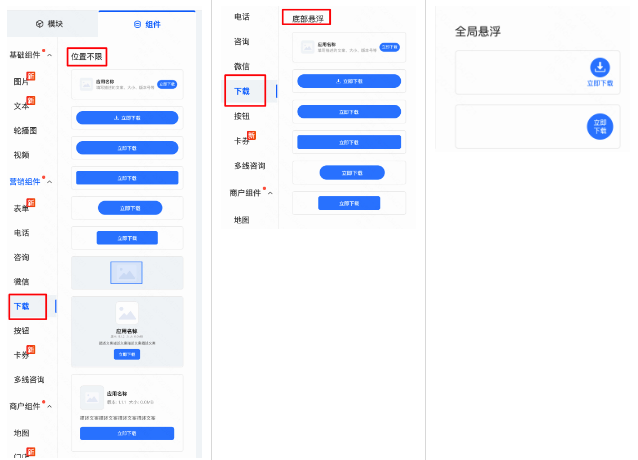This screenshot has width=638, height=460.
Task: Choose the 底部悬浮 wide pill 立即下载 without icon
Action: coord(349,112)
